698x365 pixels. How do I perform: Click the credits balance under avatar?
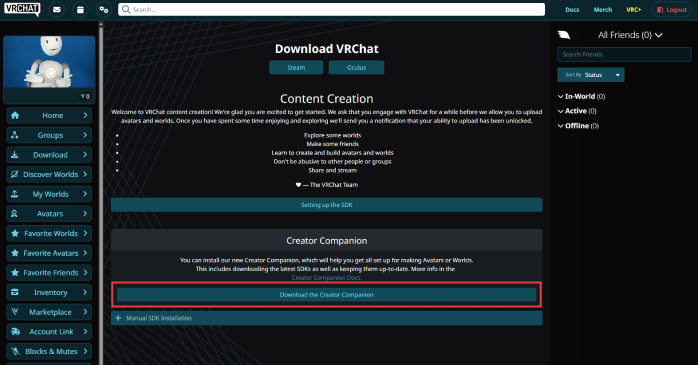click(x=85, y=96)
